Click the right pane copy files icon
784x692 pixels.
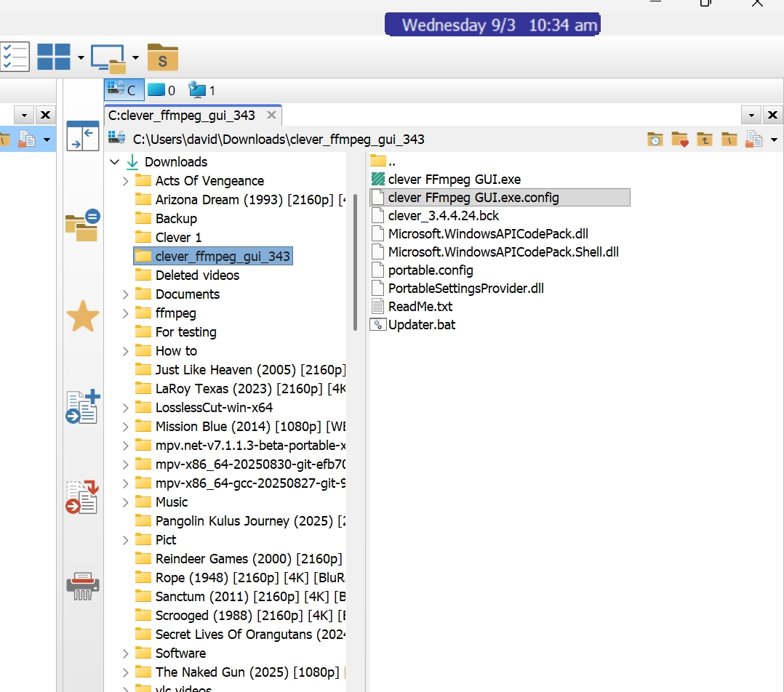(x=754, y=140)
